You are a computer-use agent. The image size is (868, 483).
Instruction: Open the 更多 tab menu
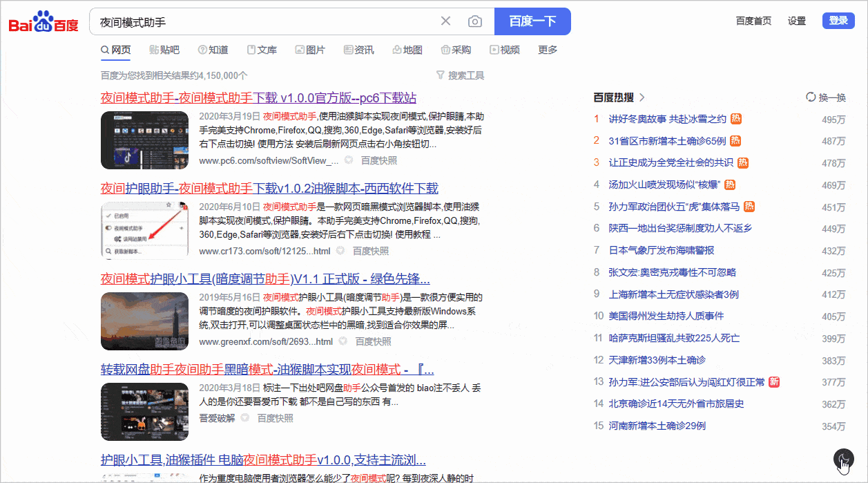click(548, 50)
